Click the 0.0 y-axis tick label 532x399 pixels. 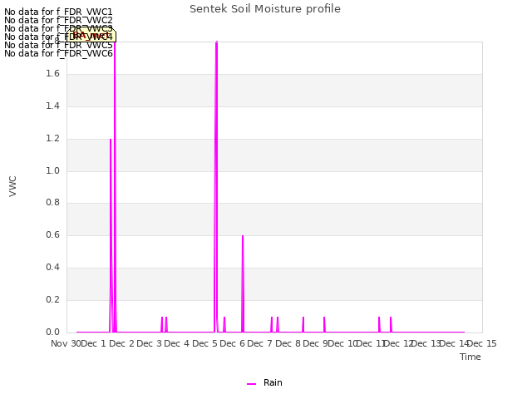(x=52, y=332)
